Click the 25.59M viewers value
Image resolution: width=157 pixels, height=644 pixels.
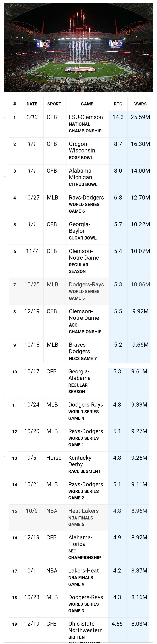pyautogui.click(x=140, y=117)
